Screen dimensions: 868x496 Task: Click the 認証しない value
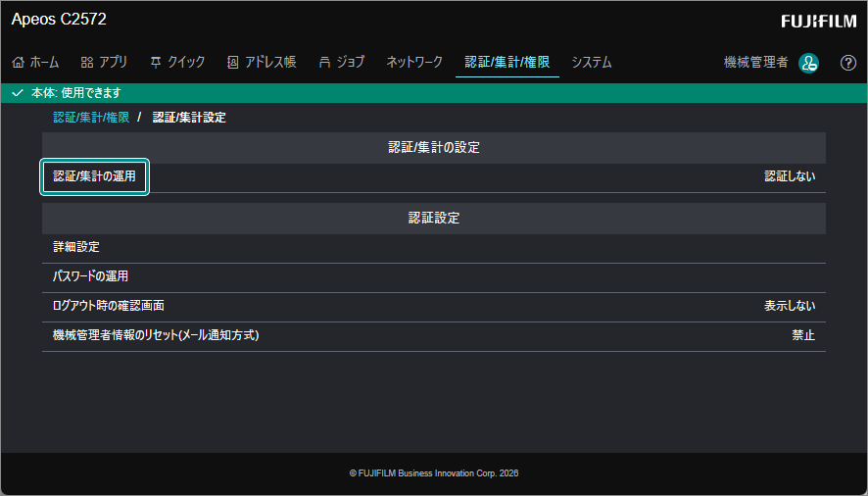tap(790, 176)
